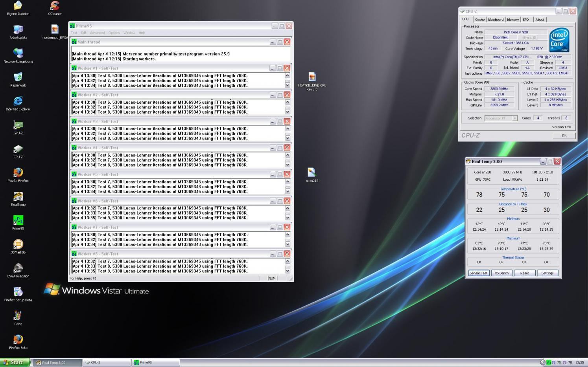
Task: Select the CPU tab in CPU-Z
Action: [466, 19]
